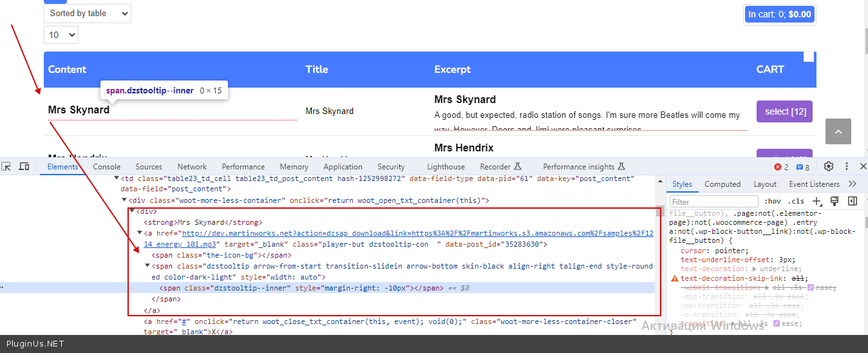Toggle the device toolbar icon
This screenshot has width=868, height=353.
[24, 167]
